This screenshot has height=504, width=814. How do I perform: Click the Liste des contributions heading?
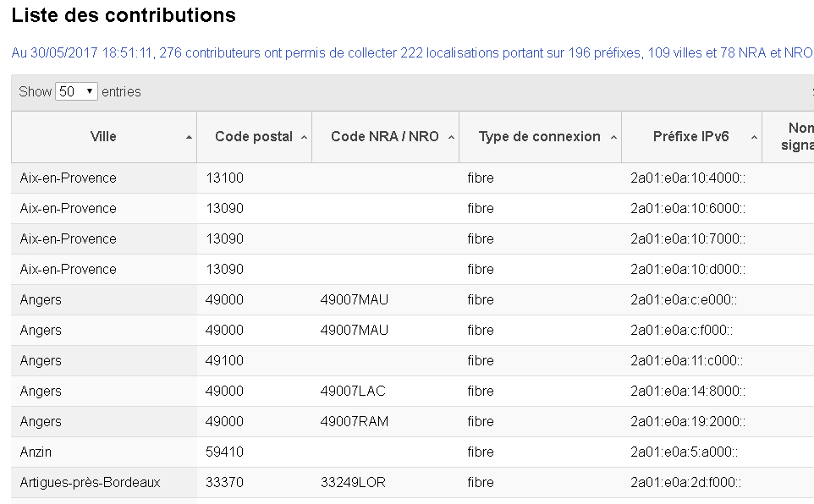(124, 15)
